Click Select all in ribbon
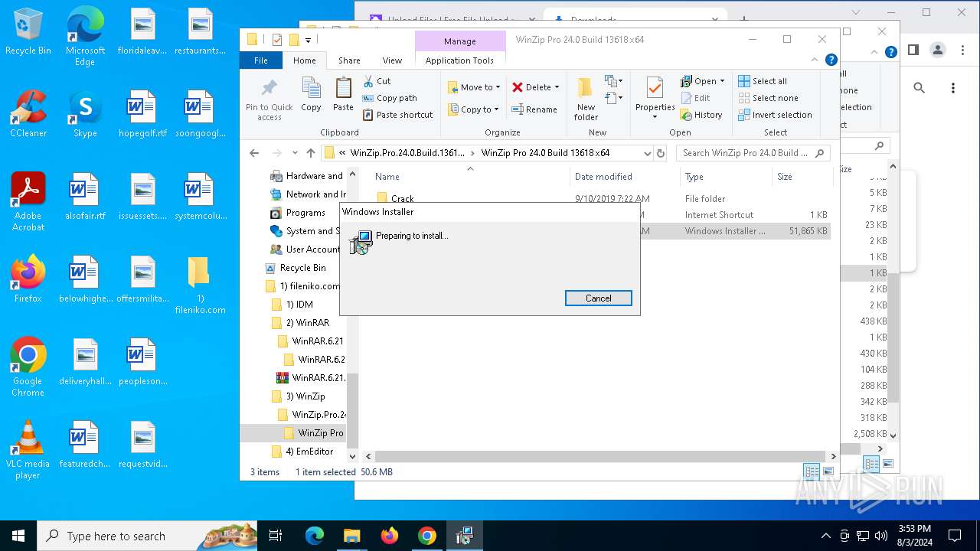The image size is (980, 551). pos(763,81)
